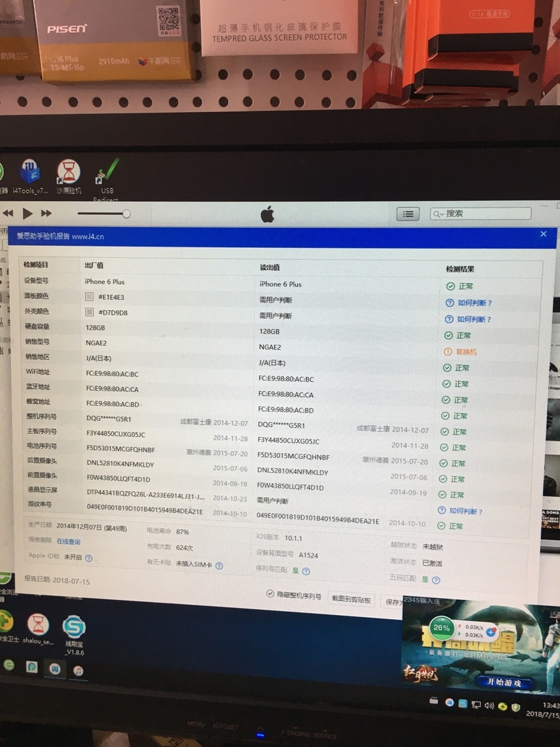
Task: Click the iOS版本 10.1.1 value
Action: [x=293, y=538]
